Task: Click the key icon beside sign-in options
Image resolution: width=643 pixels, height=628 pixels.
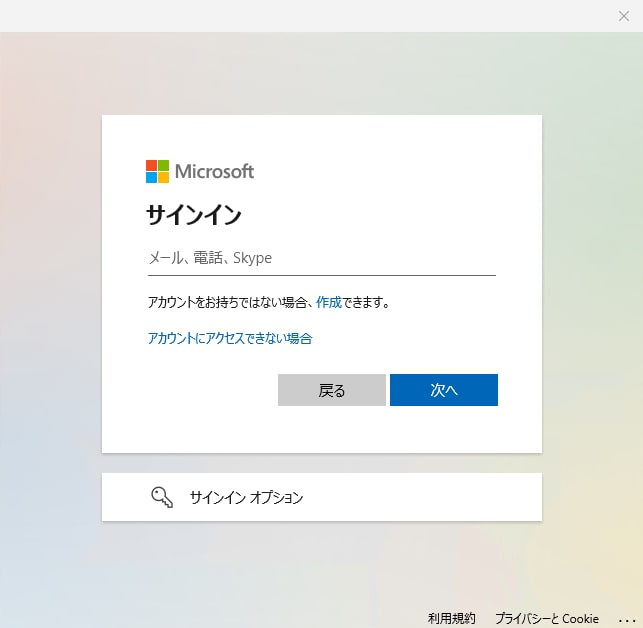Action: tap(162, 498)
